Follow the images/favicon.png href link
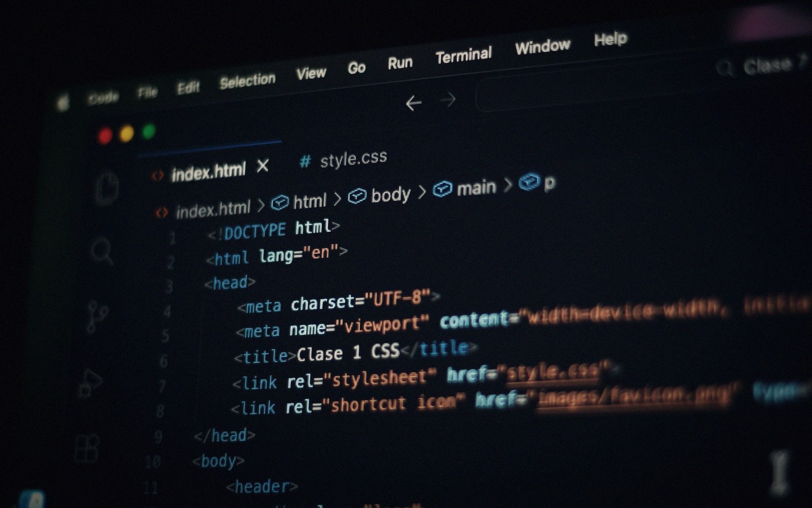 pos(632,396)
